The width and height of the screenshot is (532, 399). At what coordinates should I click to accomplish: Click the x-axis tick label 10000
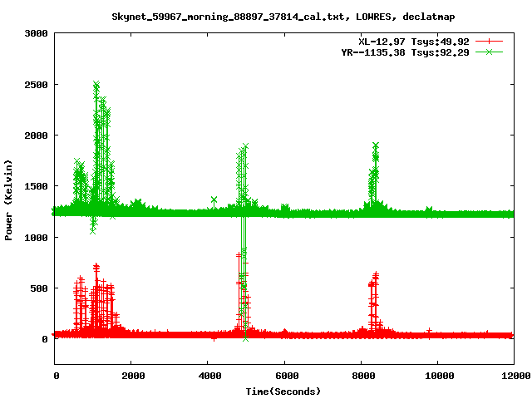tap(440, 376)
